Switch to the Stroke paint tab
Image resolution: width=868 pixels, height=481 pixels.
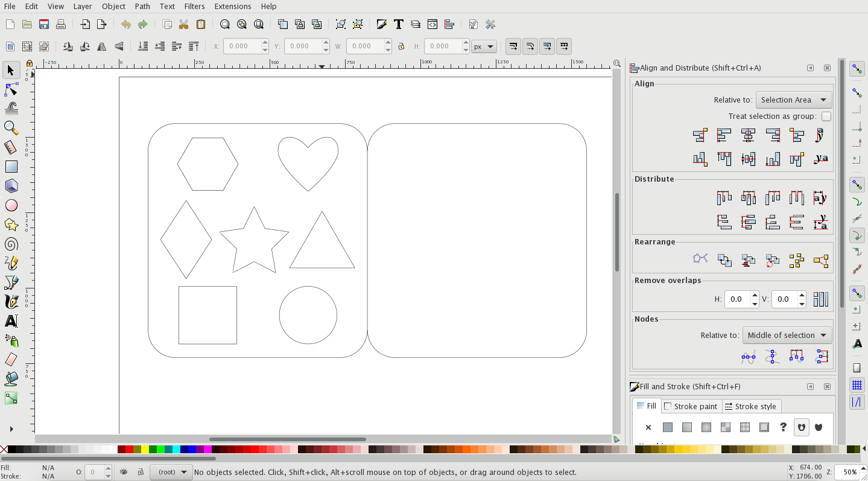click(x=691, y=406)
